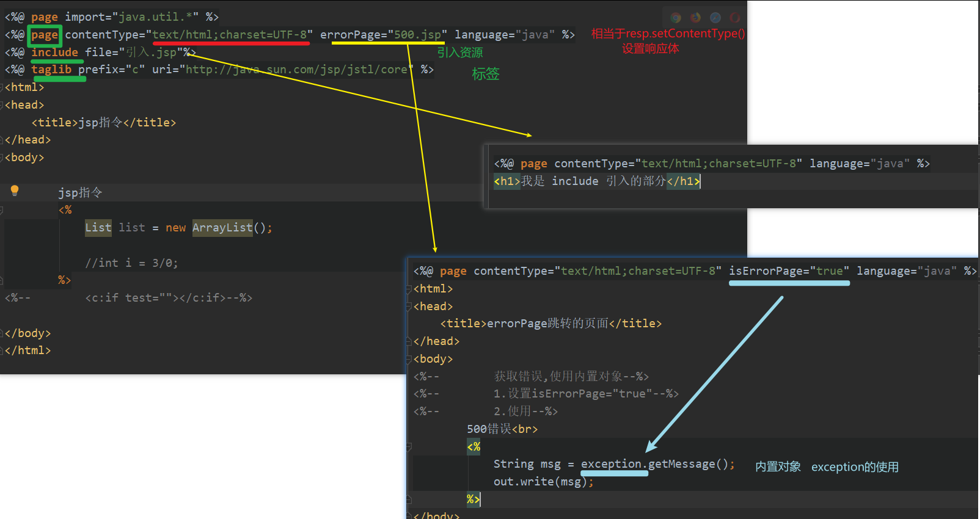980x519 pixels.
Task: Click the closing %> tag in errorPage editor
Action: pos(474,499)
